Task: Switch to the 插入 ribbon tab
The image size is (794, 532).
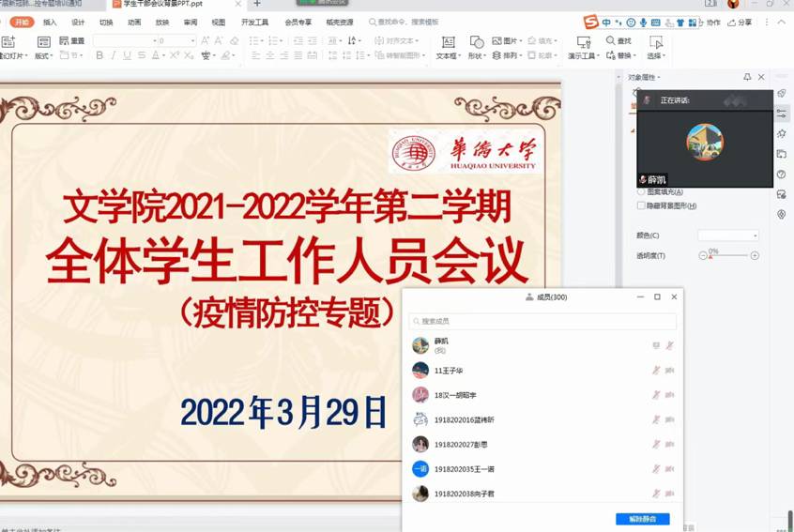Action: click(50, 23)
